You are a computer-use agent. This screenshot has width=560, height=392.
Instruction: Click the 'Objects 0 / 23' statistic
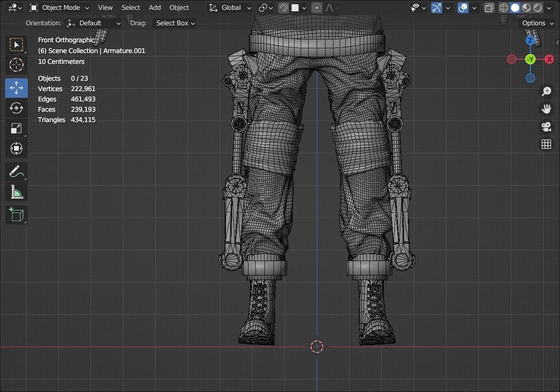tap(63, 78)
